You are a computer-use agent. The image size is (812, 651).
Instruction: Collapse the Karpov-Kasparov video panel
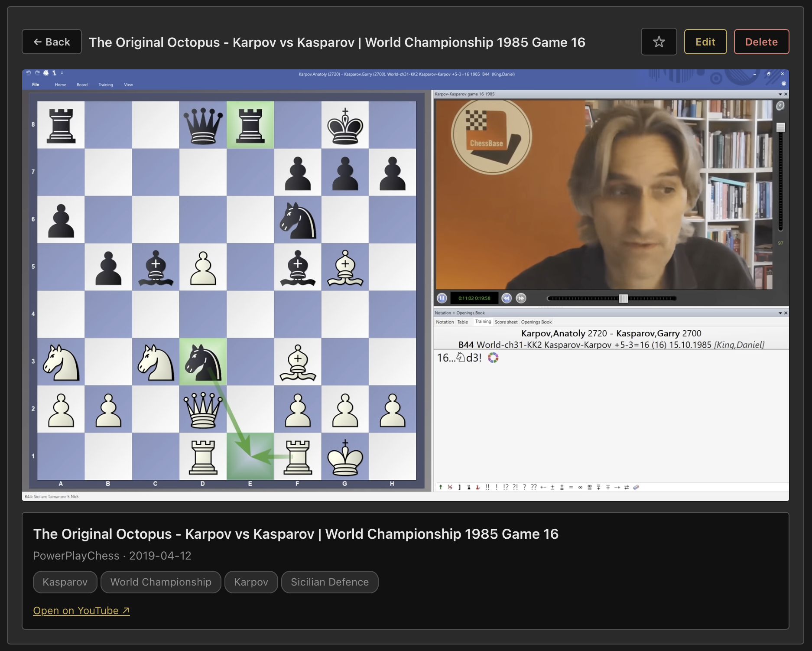coord(780,94)
